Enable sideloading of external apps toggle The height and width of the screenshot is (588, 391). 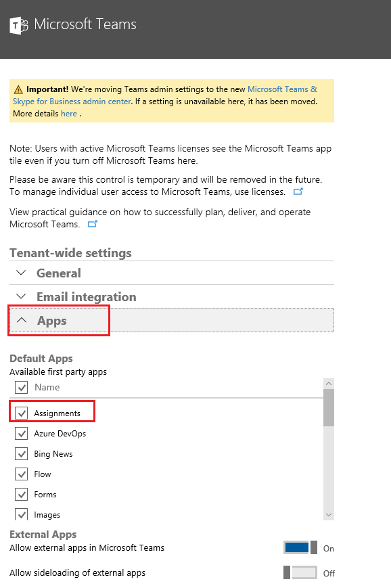tap(300, 572)
